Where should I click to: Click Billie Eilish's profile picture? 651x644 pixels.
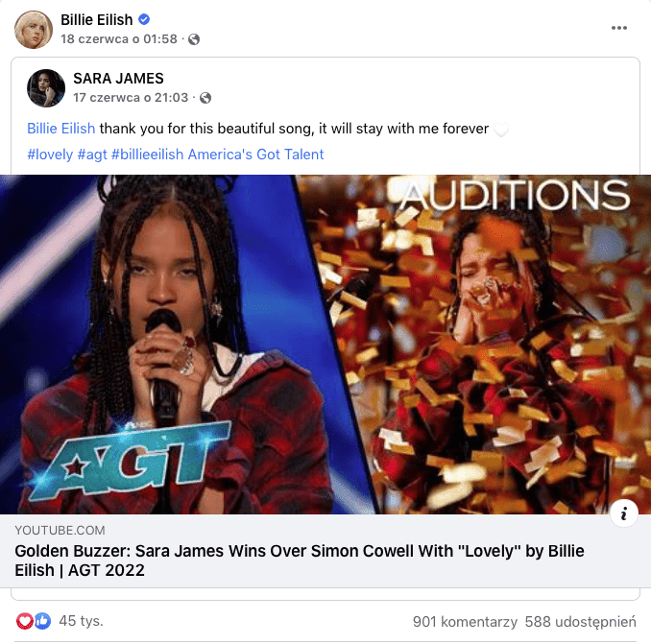(34, 30)
